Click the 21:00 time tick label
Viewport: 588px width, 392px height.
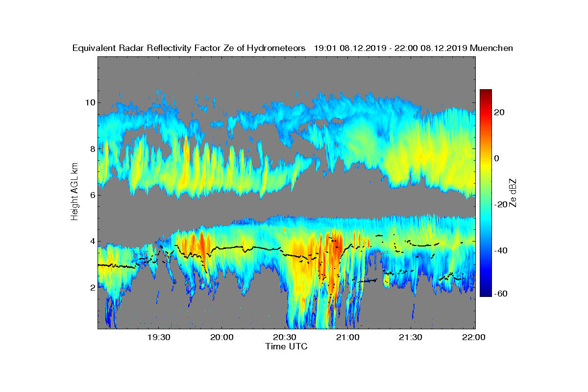[x=348, y=338]
